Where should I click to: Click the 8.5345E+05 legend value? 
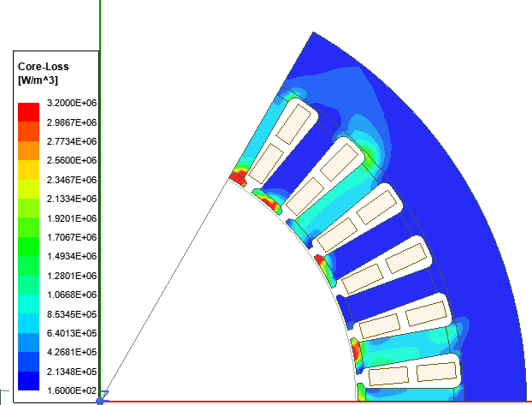coord(72,314)
